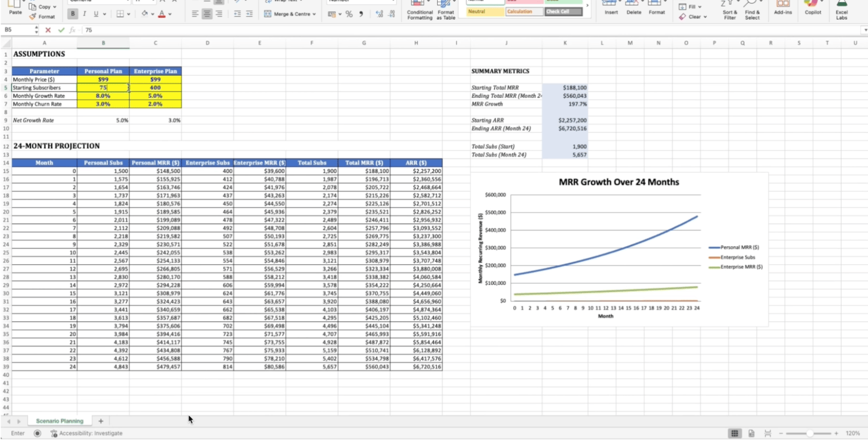Apply percent style to the cell
The width and height of the screenshot is (868, 441).
click(349, 14)
